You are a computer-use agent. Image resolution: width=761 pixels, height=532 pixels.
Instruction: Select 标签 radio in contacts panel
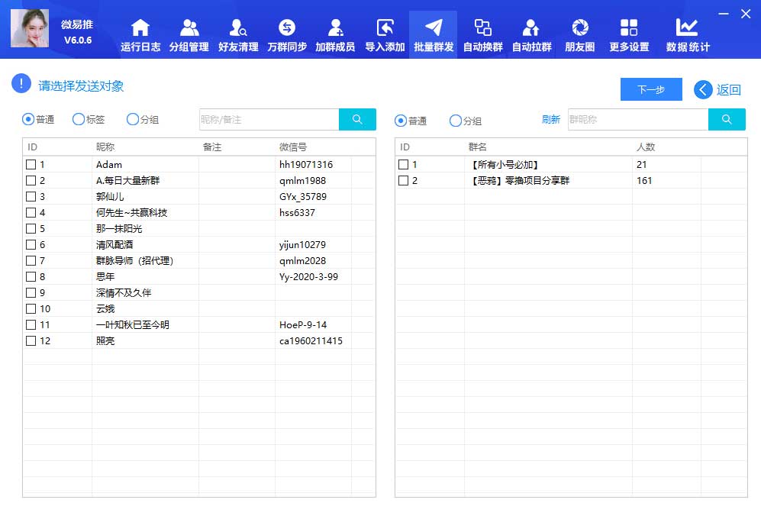point(79,119)
